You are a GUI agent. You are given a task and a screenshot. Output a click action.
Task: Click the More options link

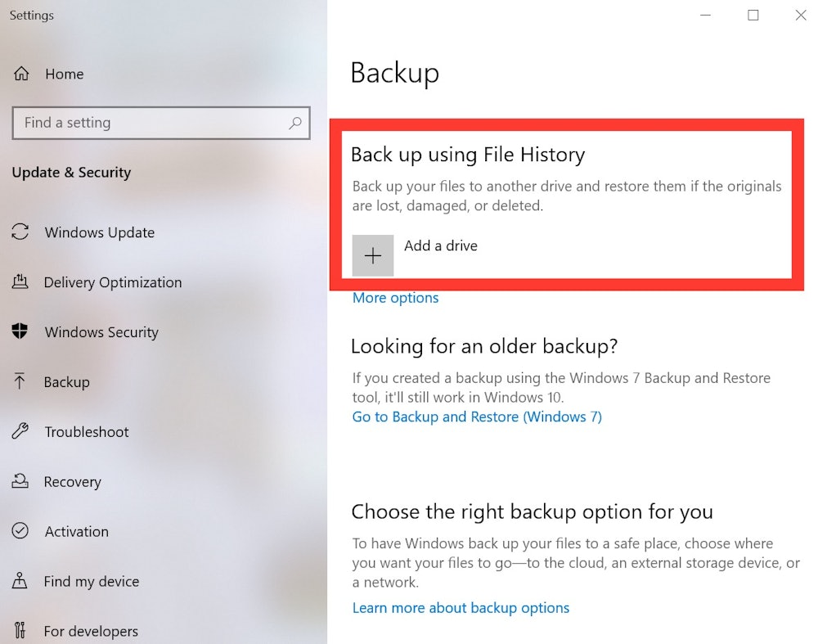[395, 298]
